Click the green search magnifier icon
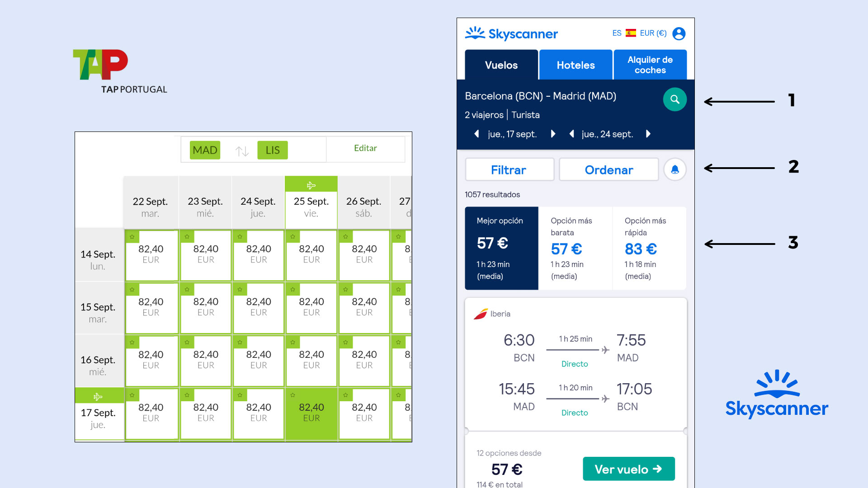The image size is (868, 488). [675, 99]
